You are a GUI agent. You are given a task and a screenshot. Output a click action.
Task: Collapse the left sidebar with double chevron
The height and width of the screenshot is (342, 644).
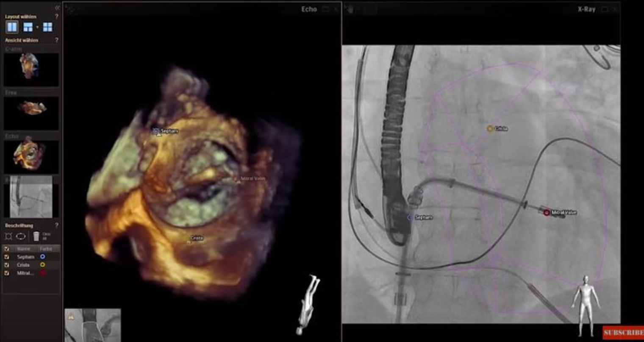(57, 8)
